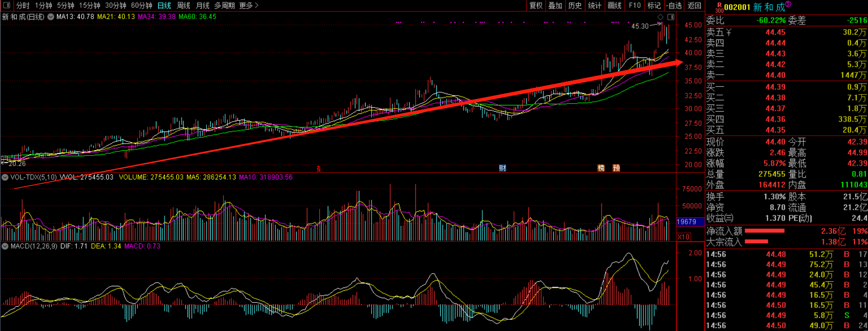Open F10 company information
868x331 pixels.
pyautogui.click(x=635, y=5)
